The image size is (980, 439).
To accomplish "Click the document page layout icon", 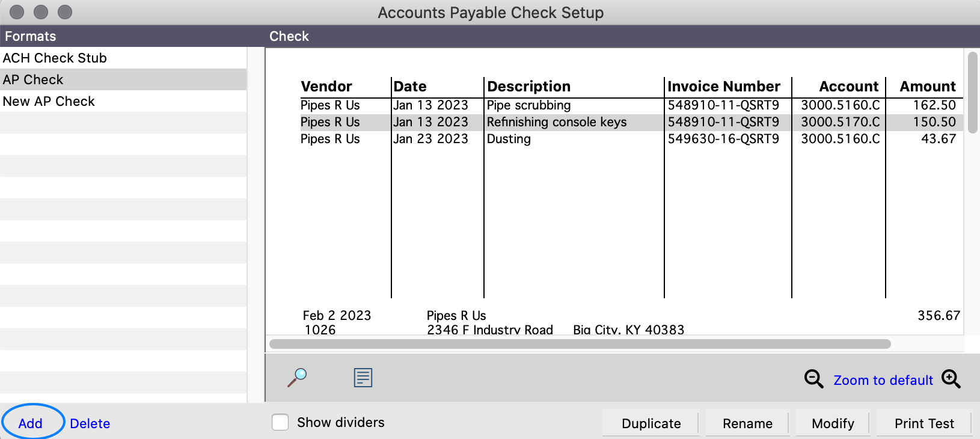I will tap(363, 378).
